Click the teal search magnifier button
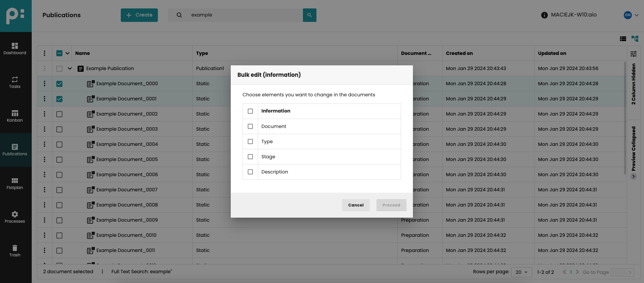The width and height of the screenshot is (644, 283). (309, 15)
